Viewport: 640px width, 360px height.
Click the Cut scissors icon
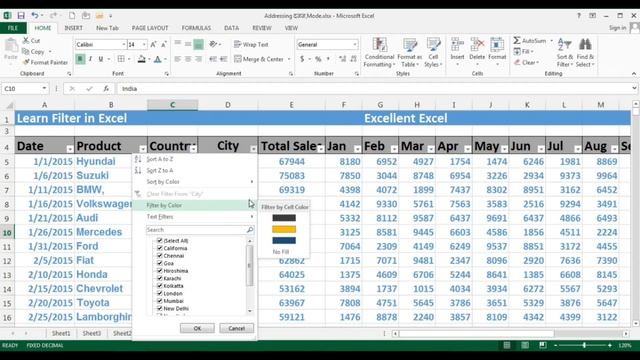[26, 40]
